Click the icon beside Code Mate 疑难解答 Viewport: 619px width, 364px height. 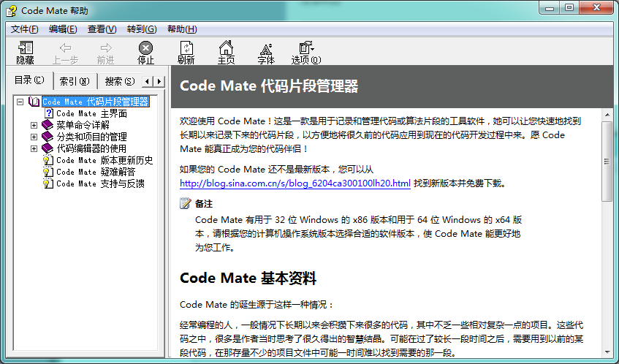coord(48,172)
